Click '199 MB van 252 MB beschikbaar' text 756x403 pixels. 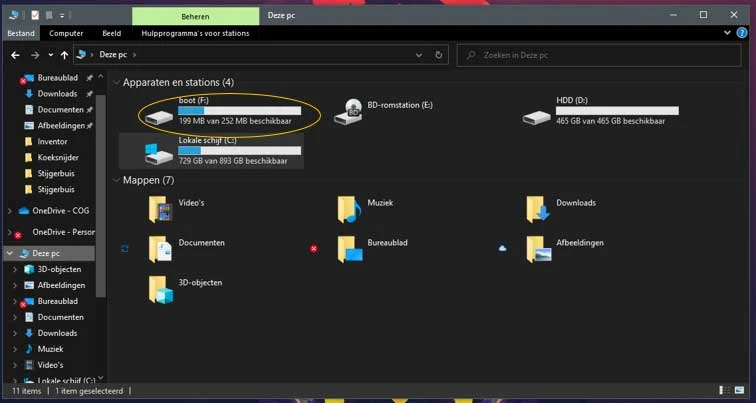(x=235, y=121)
